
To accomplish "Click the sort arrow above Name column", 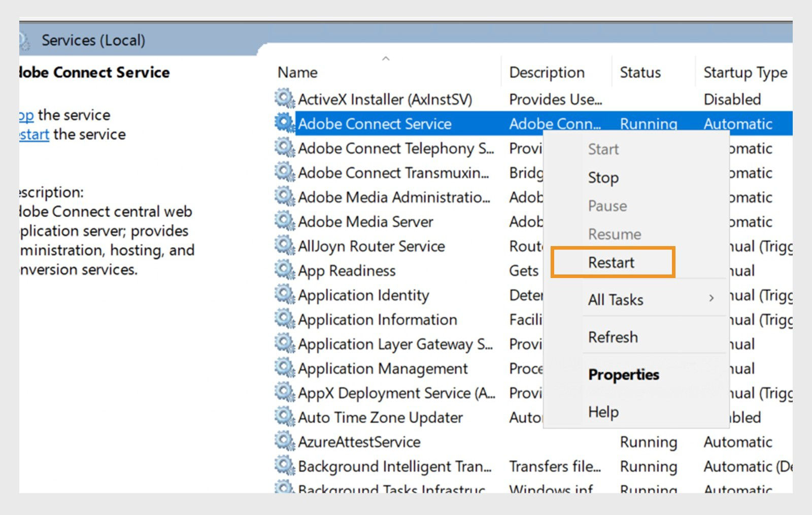I will point(386,58).
